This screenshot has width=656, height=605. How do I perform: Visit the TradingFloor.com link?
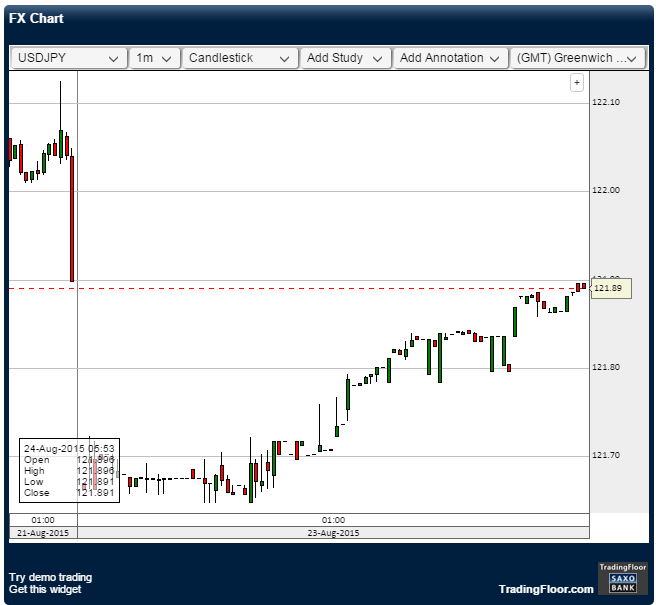coord(545,589)
